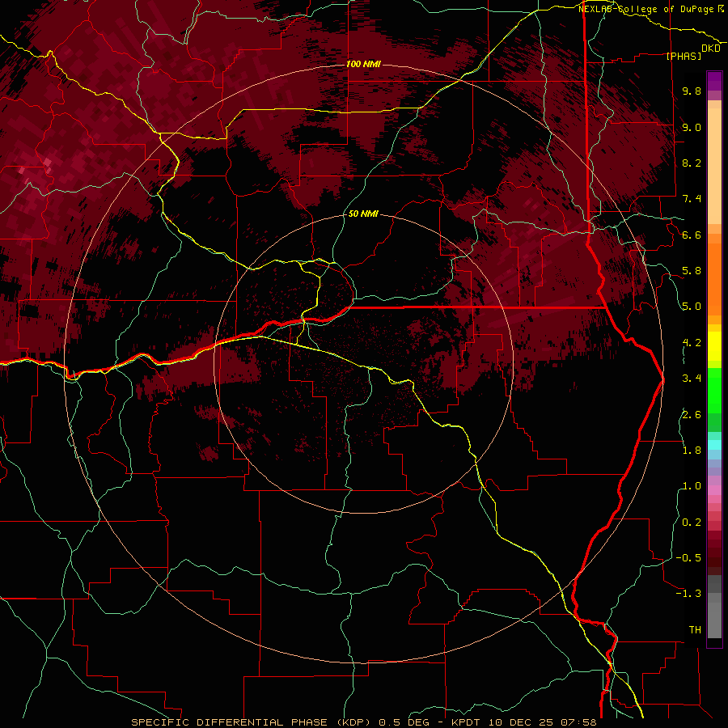728x728 pixels.
Task: Click the purple band topping the color scale
Action: (714, 81)
